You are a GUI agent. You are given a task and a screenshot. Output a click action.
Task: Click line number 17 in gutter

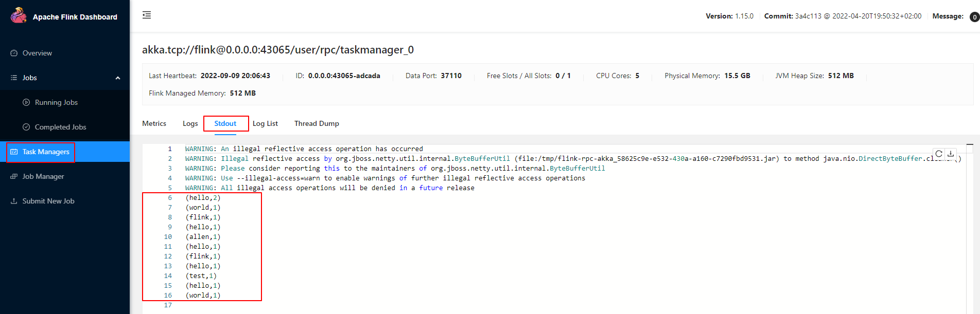pos(168,305)
